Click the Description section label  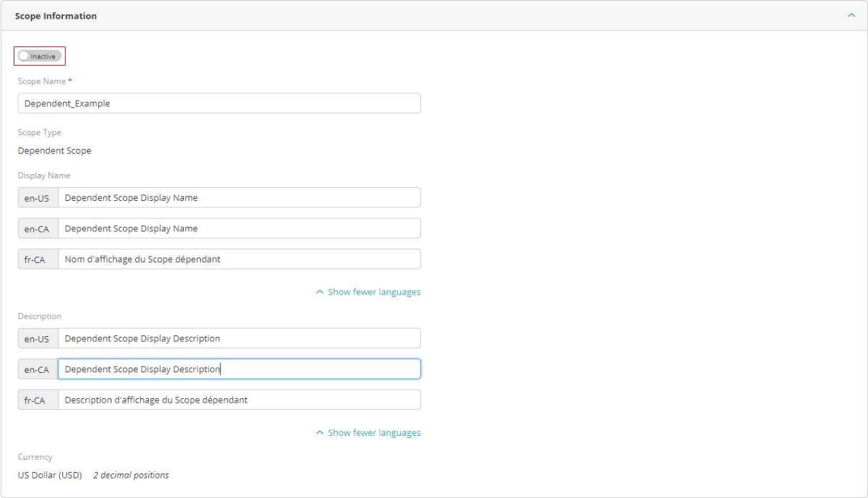[x=40, y=317]
